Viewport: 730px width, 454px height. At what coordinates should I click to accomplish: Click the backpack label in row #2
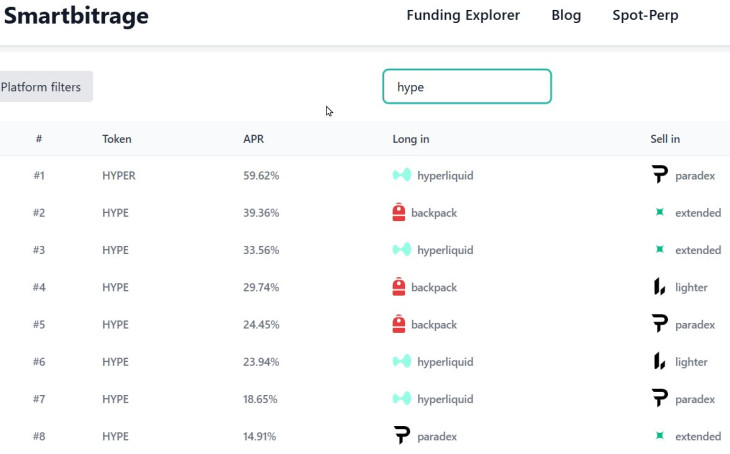434,213
